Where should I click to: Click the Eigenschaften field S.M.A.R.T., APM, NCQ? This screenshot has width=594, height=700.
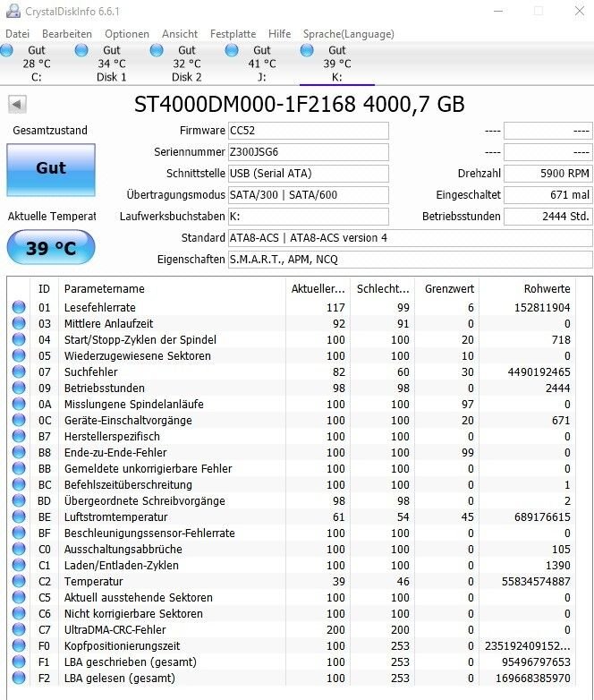410,260
